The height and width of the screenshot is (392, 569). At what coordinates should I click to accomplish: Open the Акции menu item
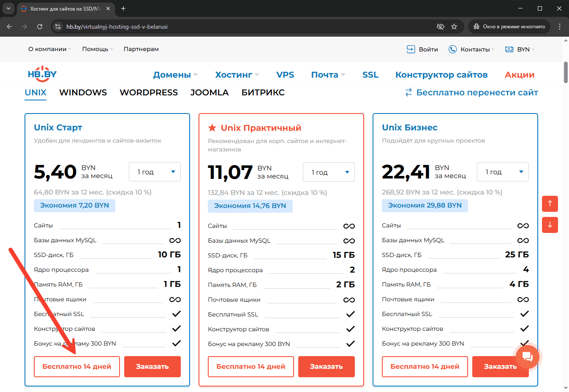coord(519,75)
